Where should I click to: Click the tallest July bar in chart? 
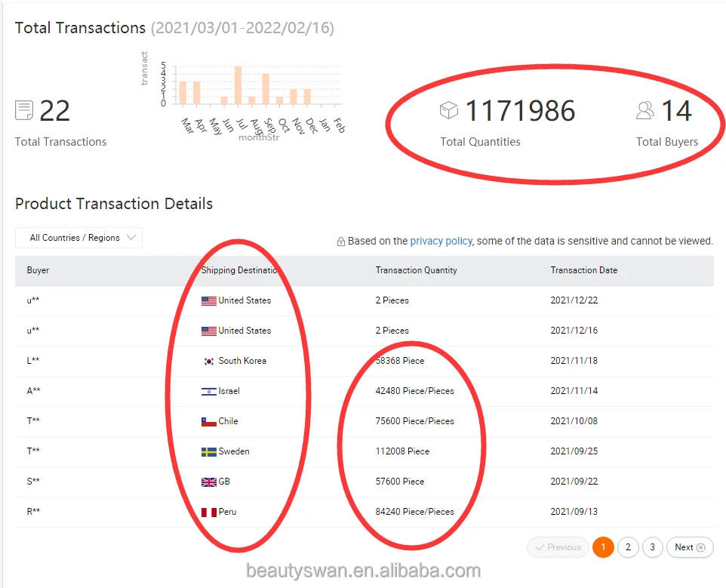click(x=238, y=85)
